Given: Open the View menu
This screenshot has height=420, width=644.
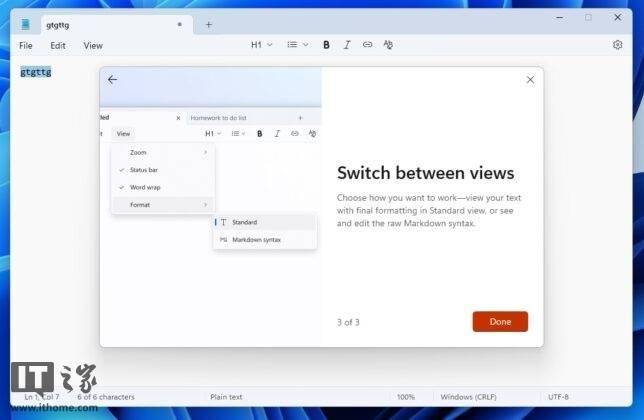Looking at the screenshot, I should pos(93,45).
